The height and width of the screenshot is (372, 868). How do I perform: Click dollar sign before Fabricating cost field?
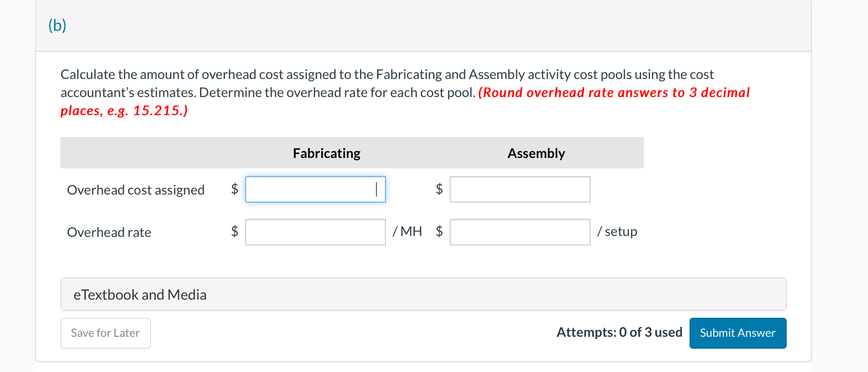pyautogui.click(x=235, y=189)
